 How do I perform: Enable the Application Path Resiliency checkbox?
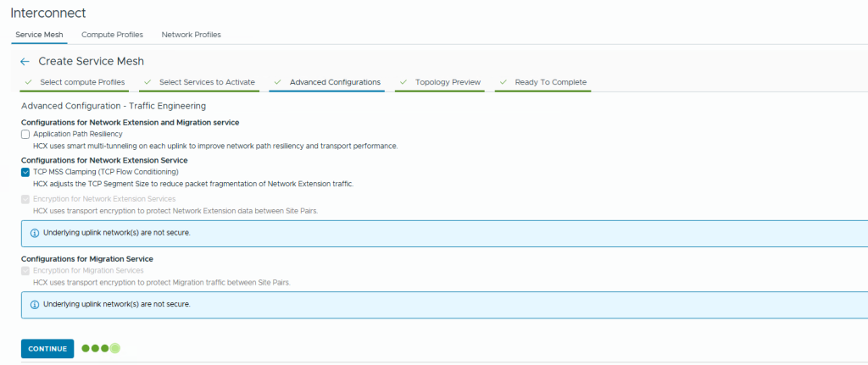click(25, 134)
